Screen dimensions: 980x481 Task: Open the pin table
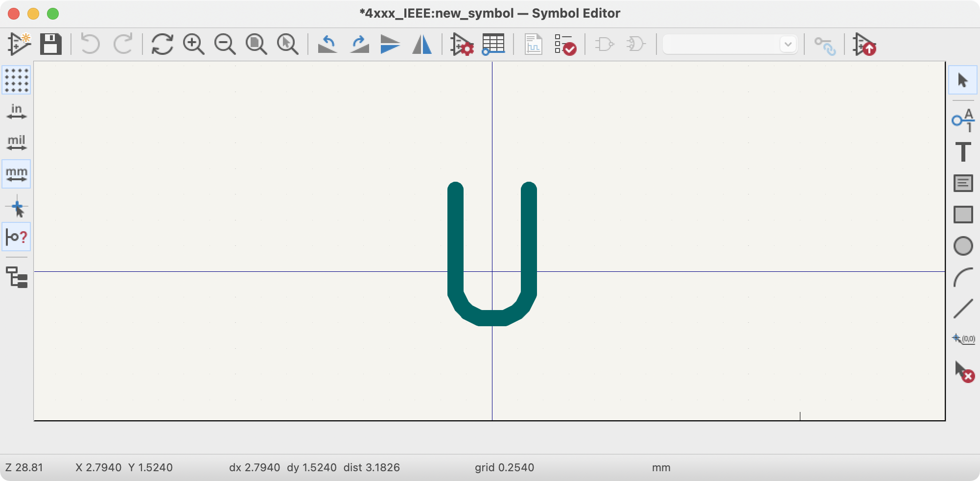click(492, 44)
